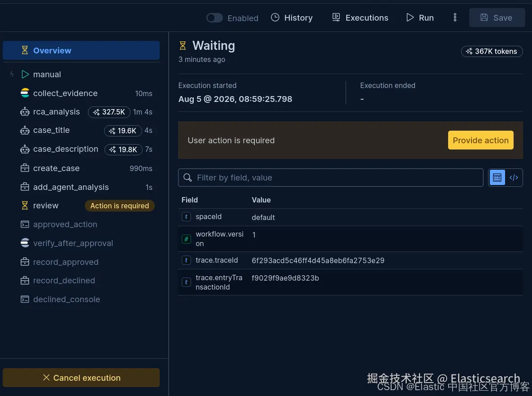Click the record_approved briefcase icon
The image size is (532, 396).
click(x=25, y=262)
